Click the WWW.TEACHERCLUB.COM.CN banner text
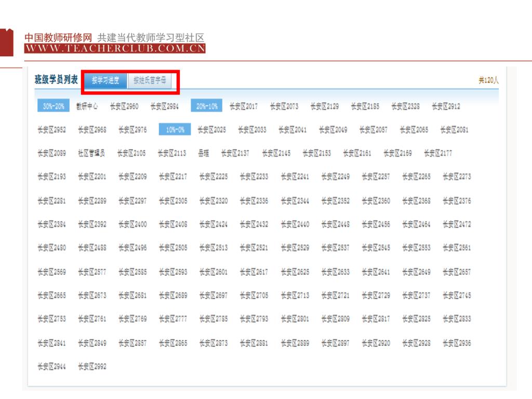Image resolution: width=532 pixels, height=399 pixels. click(115, 48)
